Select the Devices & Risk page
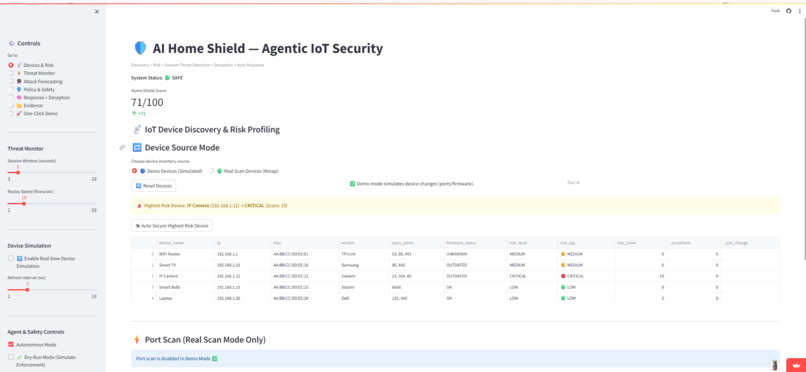The width and height of the screenshot is (806, 372). tap(31, 65)
